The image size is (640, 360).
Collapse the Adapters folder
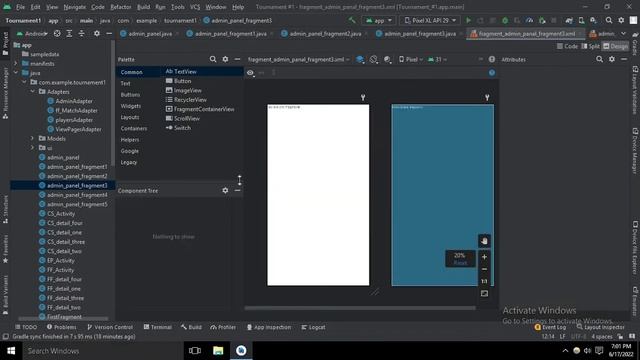point(32,91)
